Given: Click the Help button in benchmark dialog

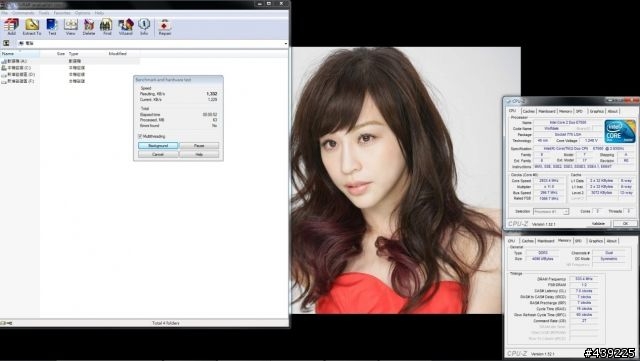Looking at the screenshot, I should coord(199,155).
